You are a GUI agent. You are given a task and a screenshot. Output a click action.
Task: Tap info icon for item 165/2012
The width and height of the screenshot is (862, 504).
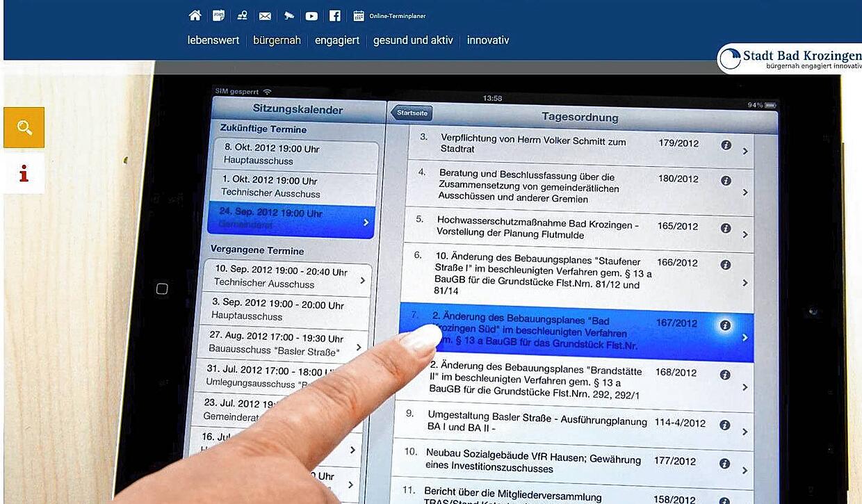click(726, 228)
